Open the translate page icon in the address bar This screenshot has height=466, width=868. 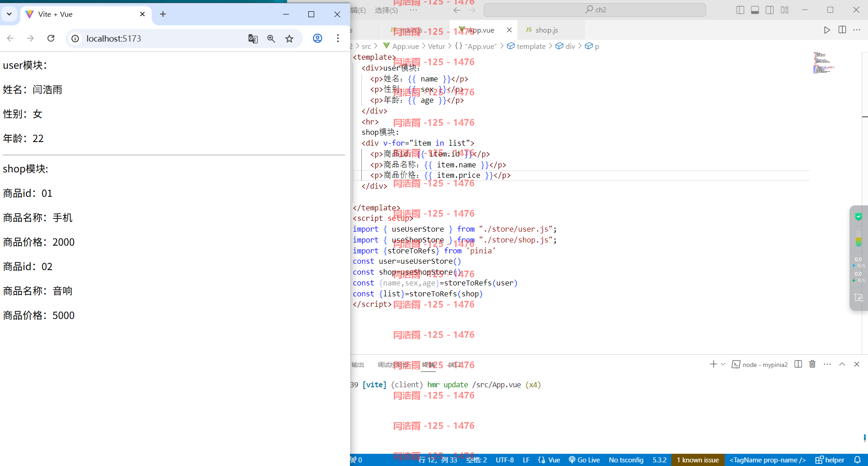(x=253, y=39)
